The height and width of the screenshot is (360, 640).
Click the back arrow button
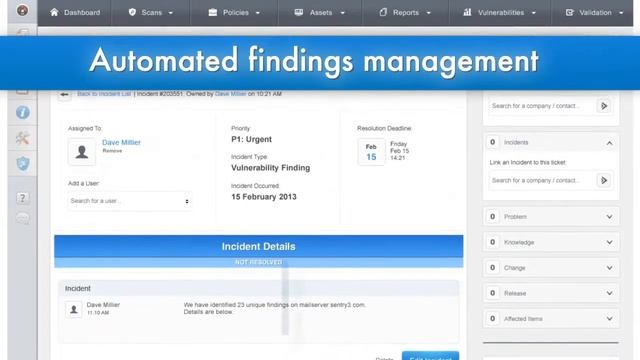pyautogui.click(x=64, y=94)
